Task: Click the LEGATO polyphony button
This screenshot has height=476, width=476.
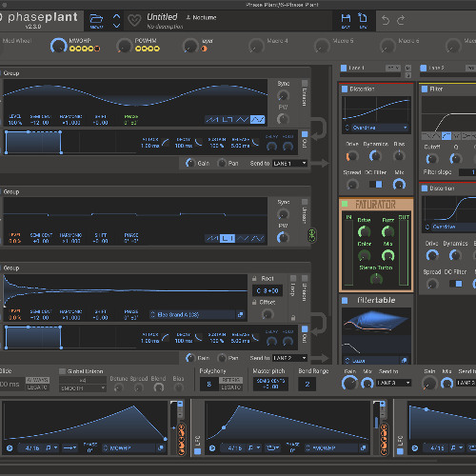Action: pos(231,387)
